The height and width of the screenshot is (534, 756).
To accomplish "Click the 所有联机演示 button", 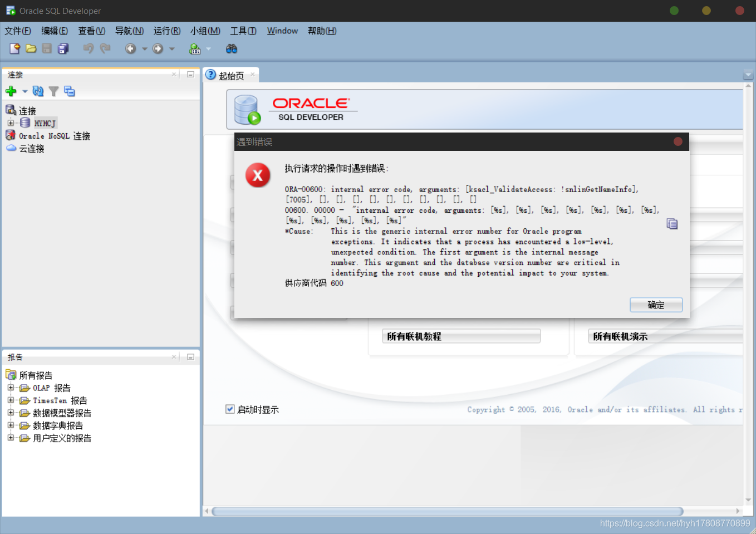I will (666, 336).
